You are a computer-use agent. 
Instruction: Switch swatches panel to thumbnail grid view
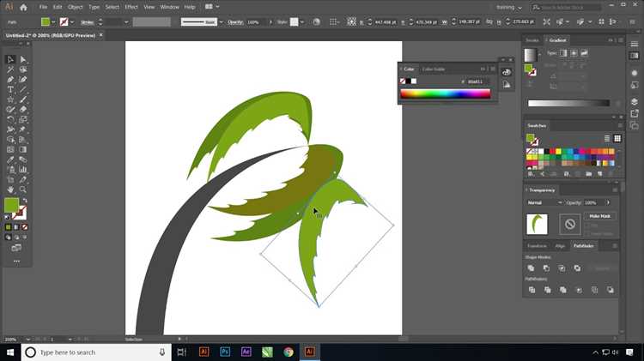pyautogui.click(x=617, y=139)
